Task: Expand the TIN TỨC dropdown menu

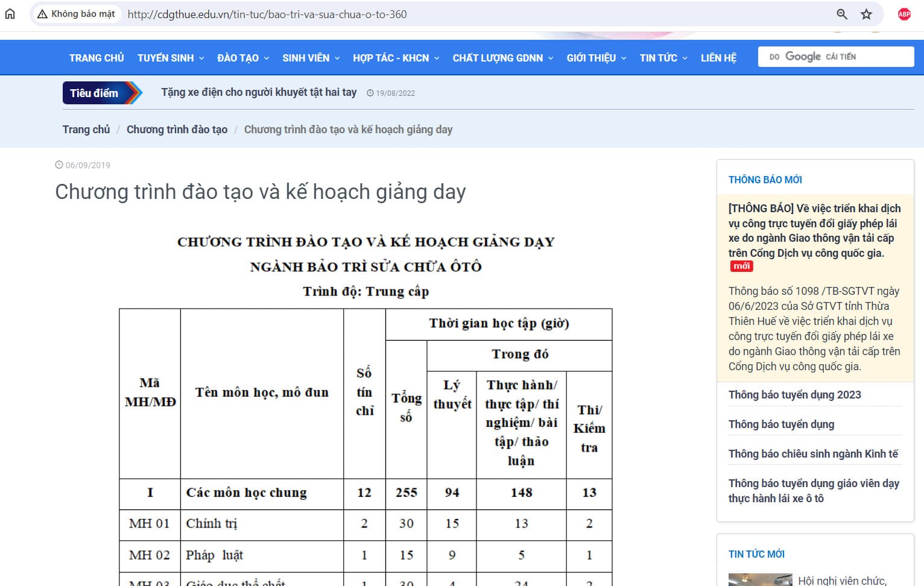Action: [663, 58]
